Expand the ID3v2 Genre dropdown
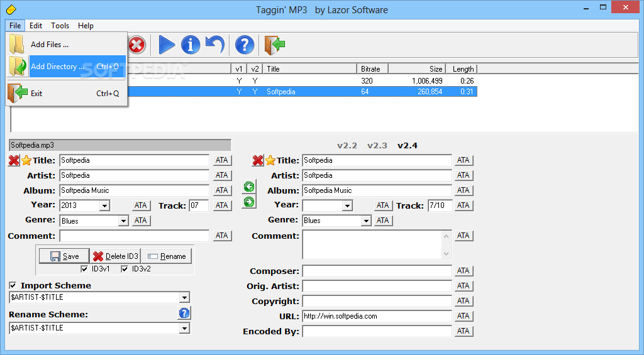Viewport: 644px width, 355px height. pyautogui.click(x=366, y=221)
